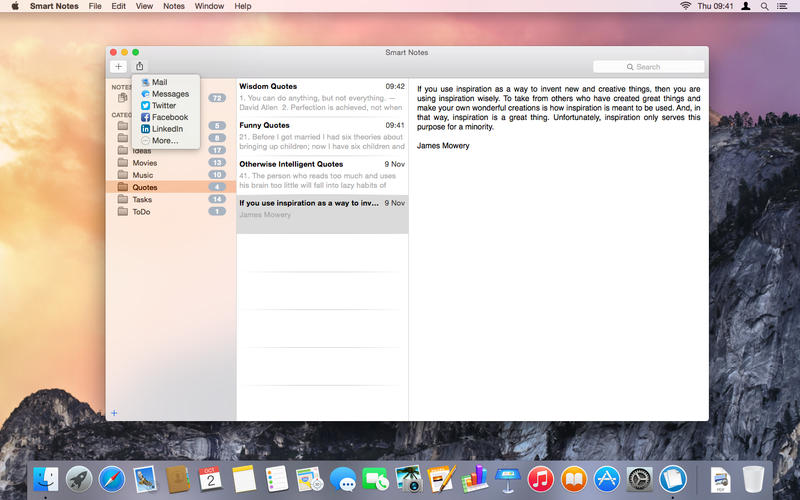Click the Wi-Fi status icon
Screen dimensions: 800x500
click(x=686, y=6)
